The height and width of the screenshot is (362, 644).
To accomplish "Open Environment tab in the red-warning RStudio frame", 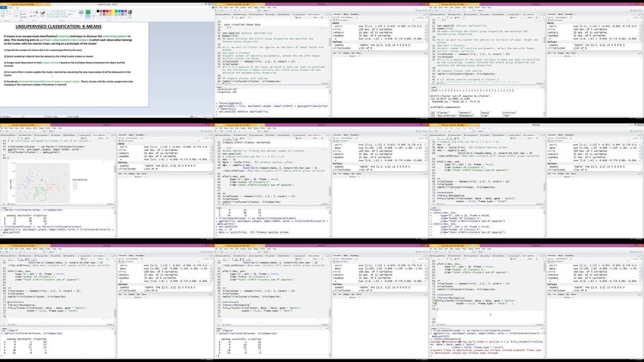I will click(552, 256).
